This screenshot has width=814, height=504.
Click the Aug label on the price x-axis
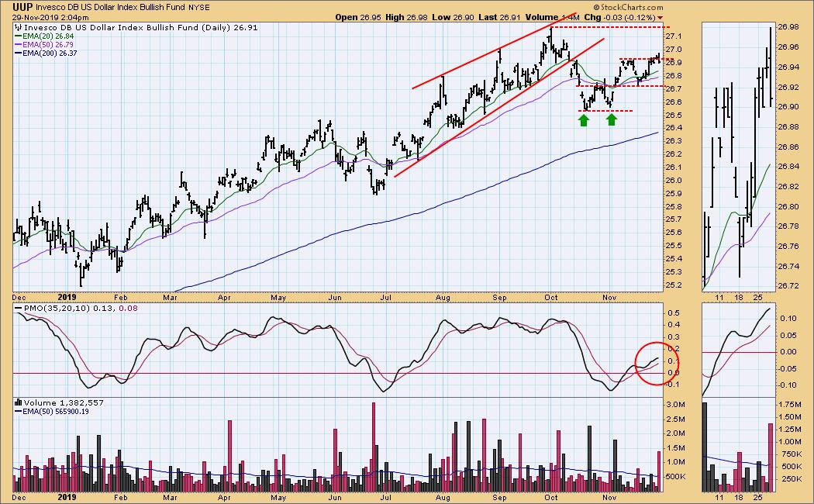(443, 297)
